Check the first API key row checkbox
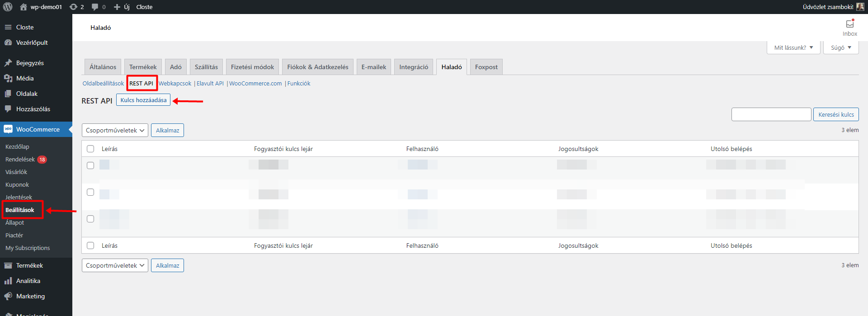Screen dimensions: 868x316 click(x=90, y=165)
